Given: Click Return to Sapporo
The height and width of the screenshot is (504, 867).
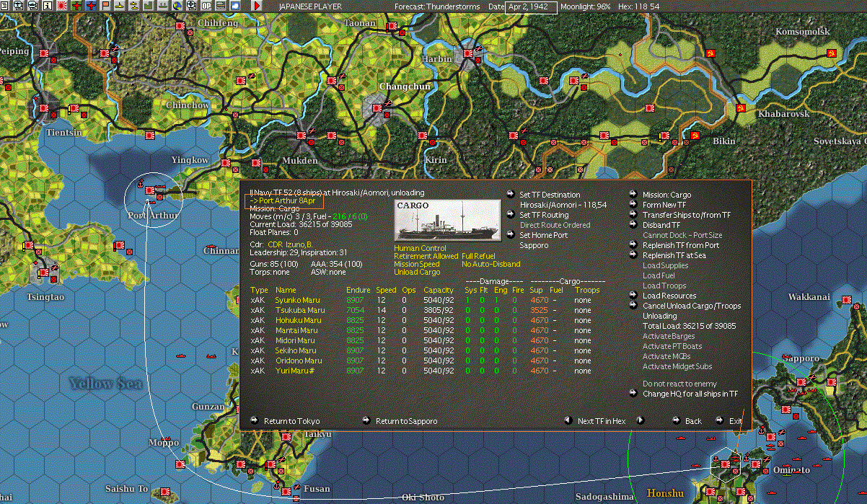Looking at the screenshot, I should point(406,421).
